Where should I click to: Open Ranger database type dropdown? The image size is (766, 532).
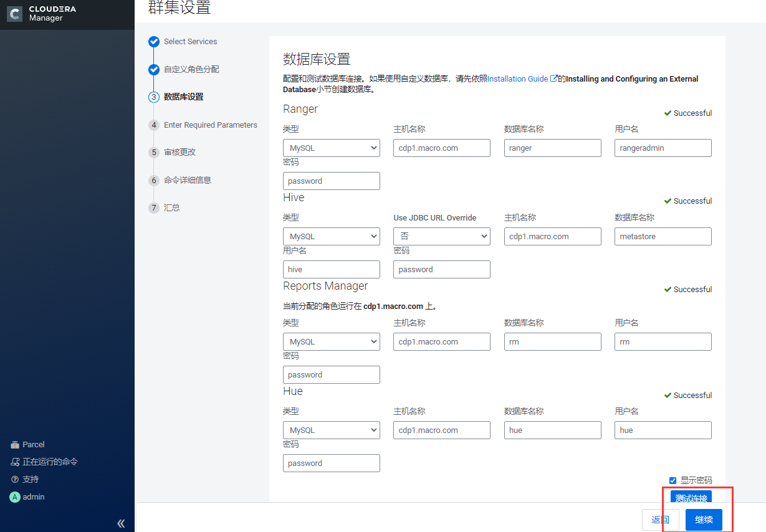point(332,148)
